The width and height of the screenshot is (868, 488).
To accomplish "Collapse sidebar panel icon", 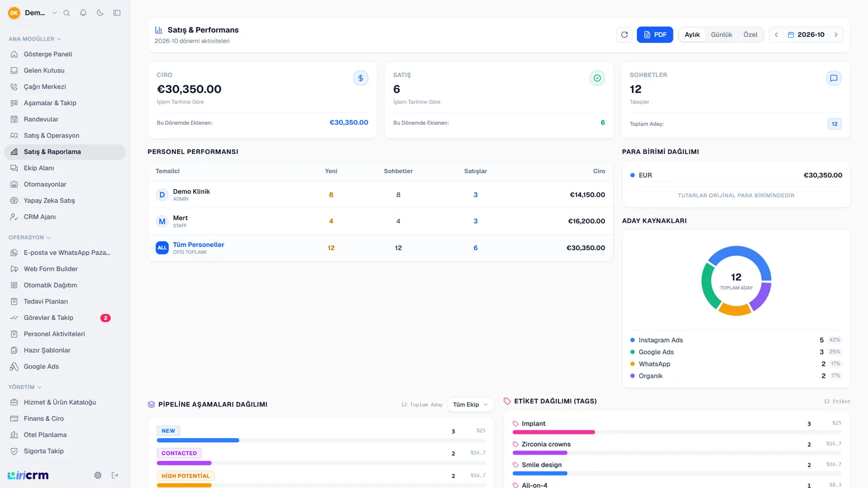I will [117, 13].
